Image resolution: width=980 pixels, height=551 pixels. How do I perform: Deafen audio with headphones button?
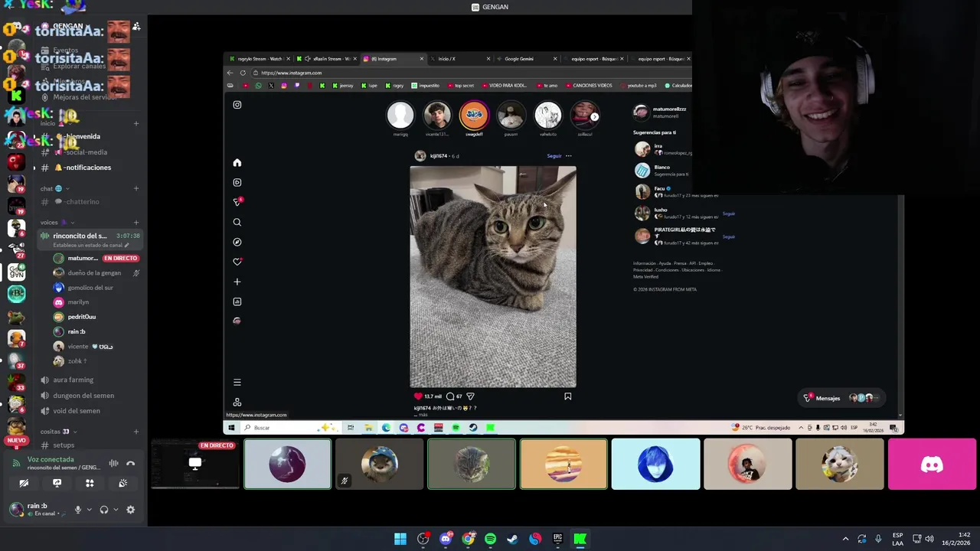(x=103, y=510)
